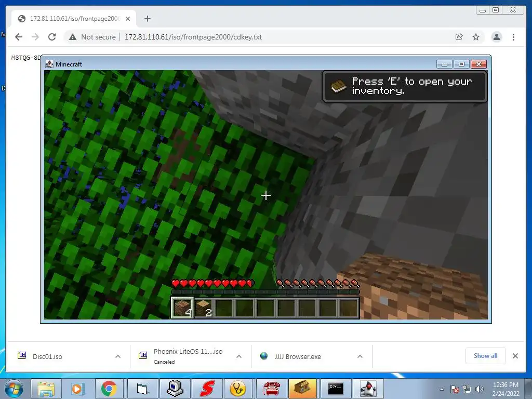Open the Not secure site info warning
Image resolution: width=532 pixels, height=399 pixels.
(x=92, y=37)
